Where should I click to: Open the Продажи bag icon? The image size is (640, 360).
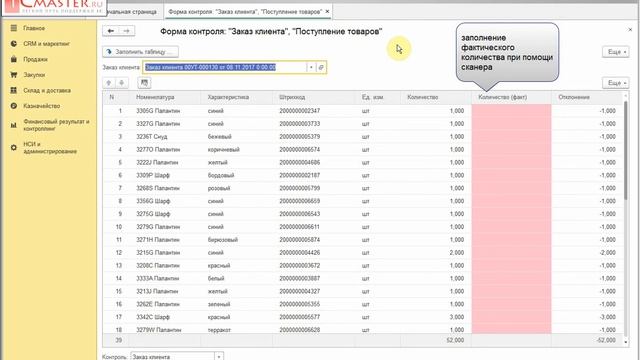point(13,59)
